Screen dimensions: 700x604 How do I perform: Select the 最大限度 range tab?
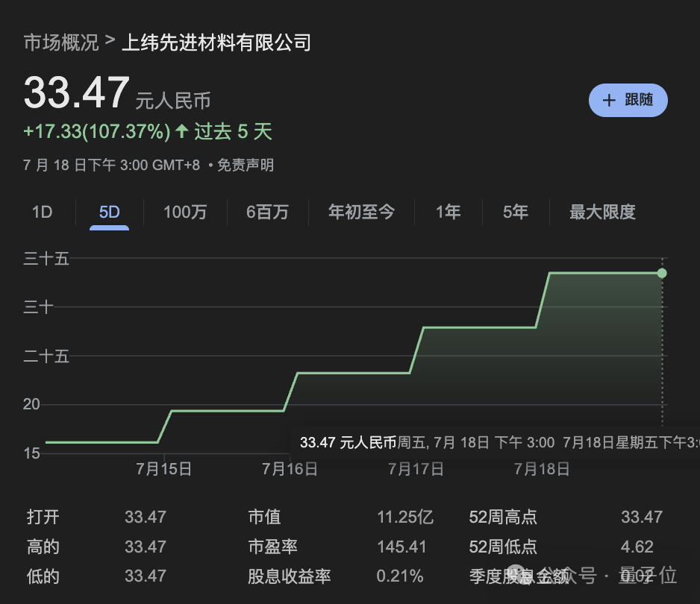point(601,212)
